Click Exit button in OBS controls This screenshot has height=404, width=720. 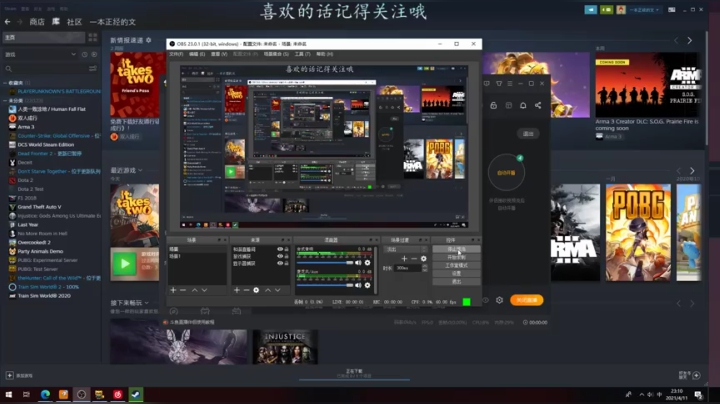pyautogui.click(x=456, y=281)
